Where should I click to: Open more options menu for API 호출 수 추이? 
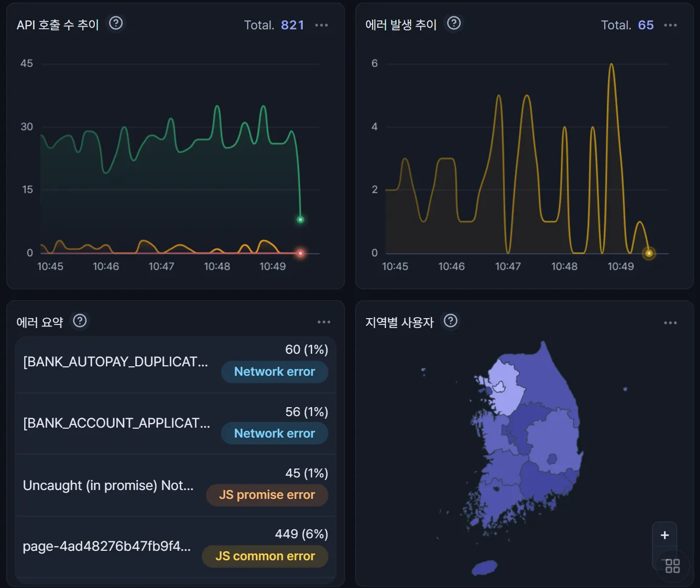point(321,25)
